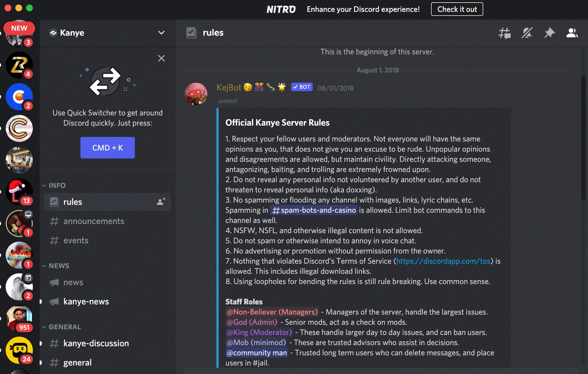
Task: Click the 'August 1, 2018' date divider text
Action: click(378, 70)
